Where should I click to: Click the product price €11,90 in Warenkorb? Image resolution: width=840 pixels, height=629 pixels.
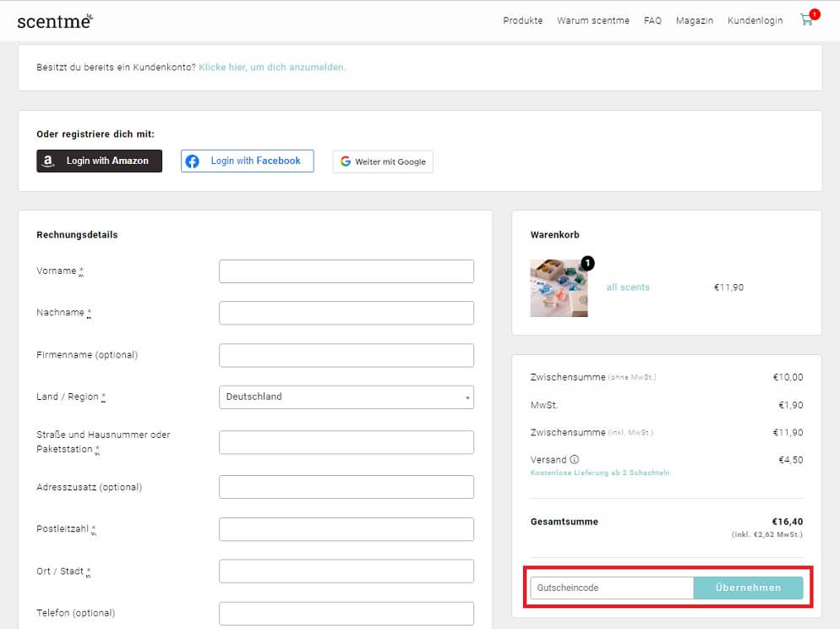coord(728,287)
